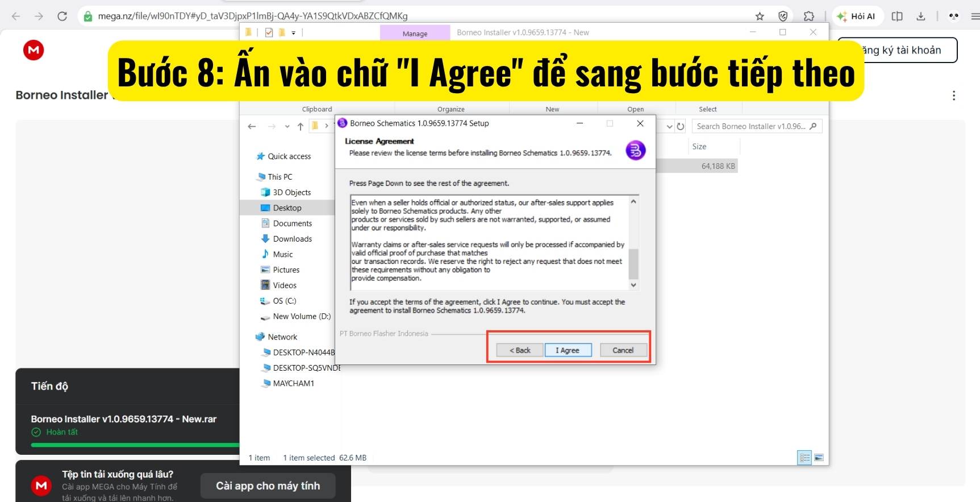Open the Pictures folder
The width and height of the screenshot is (980, 502).
point(286,270)
